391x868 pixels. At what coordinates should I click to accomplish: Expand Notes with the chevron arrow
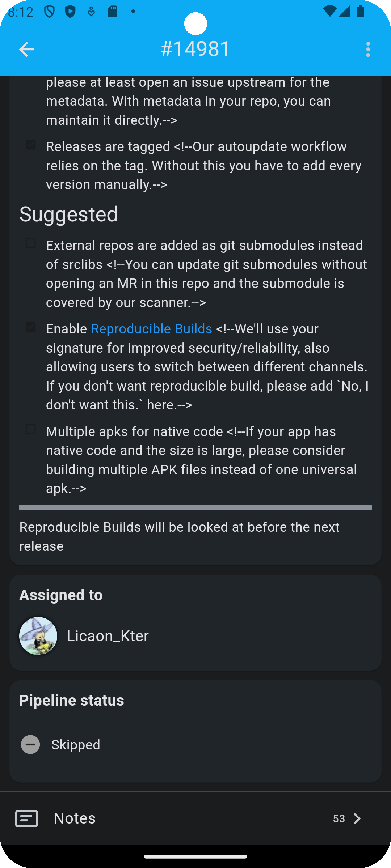(x=357, y=818)
